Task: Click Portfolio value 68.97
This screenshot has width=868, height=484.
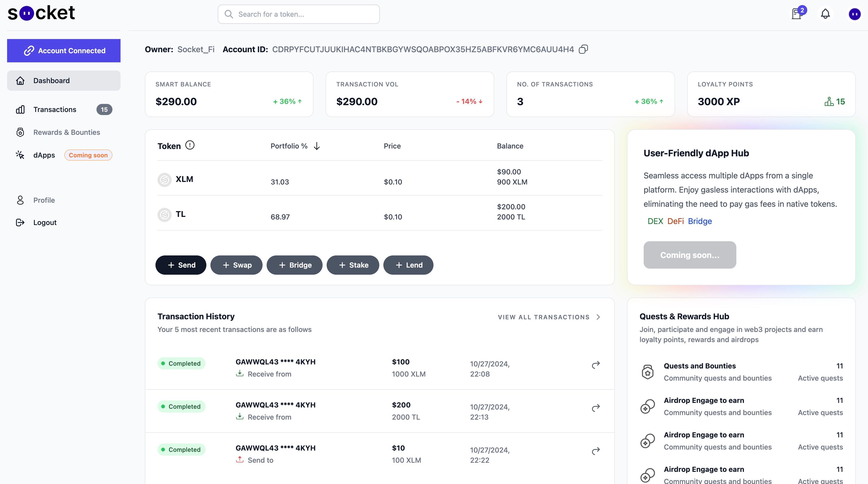Action: (x=280, y=217)
